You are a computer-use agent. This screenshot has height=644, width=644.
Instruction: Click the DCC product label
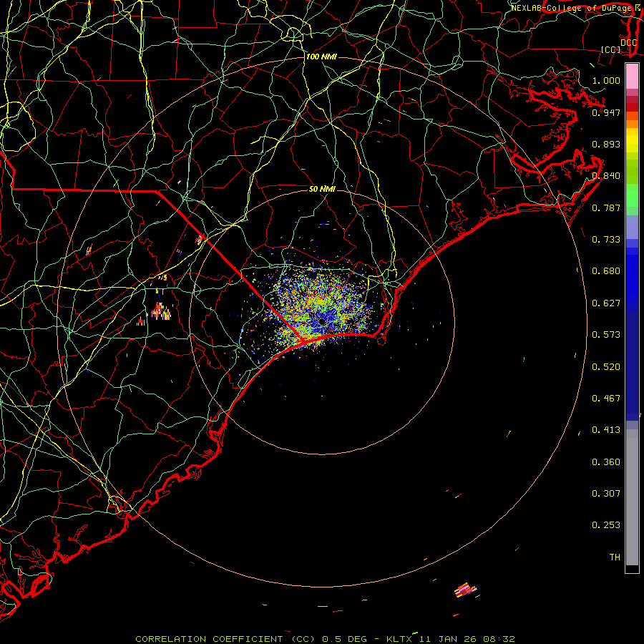coord(628,42)
